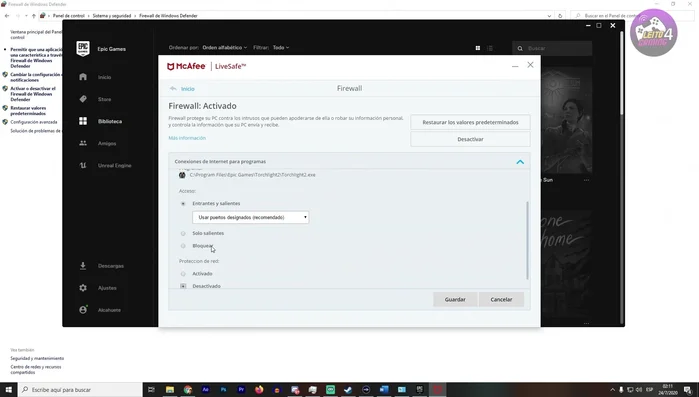Go up one level in Control Panel
699x397 pixels.
(33, 16)
